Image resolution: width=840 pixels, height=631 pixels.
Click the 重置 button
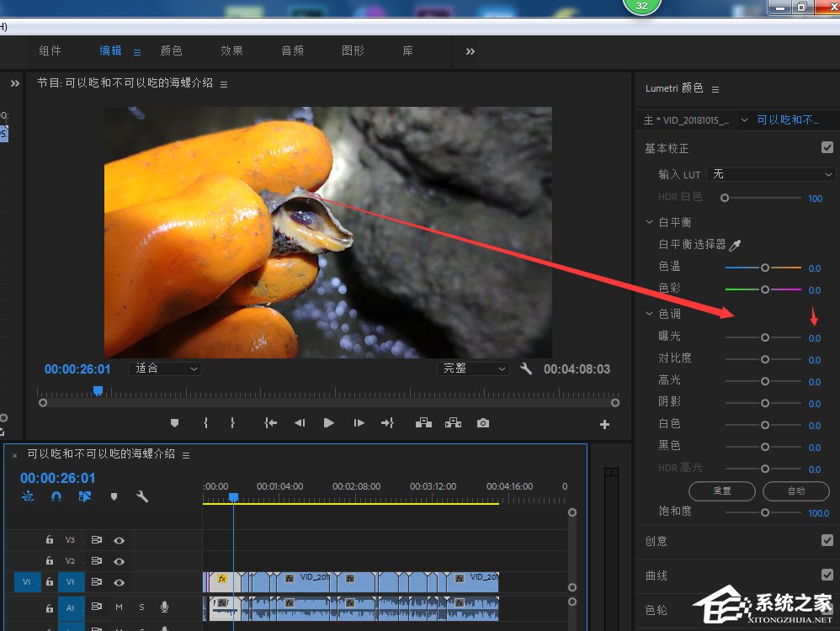click(x=721, y=490)
